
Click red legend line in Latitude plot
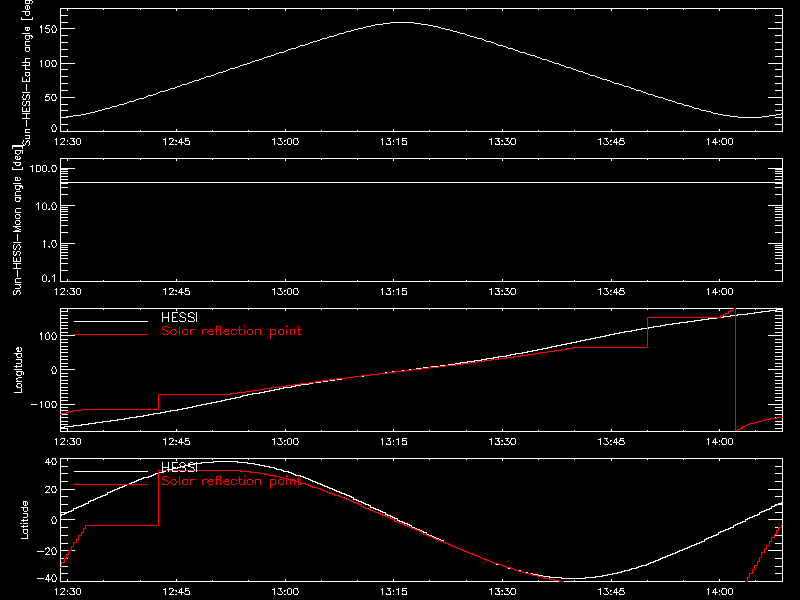tap(111, 484)
